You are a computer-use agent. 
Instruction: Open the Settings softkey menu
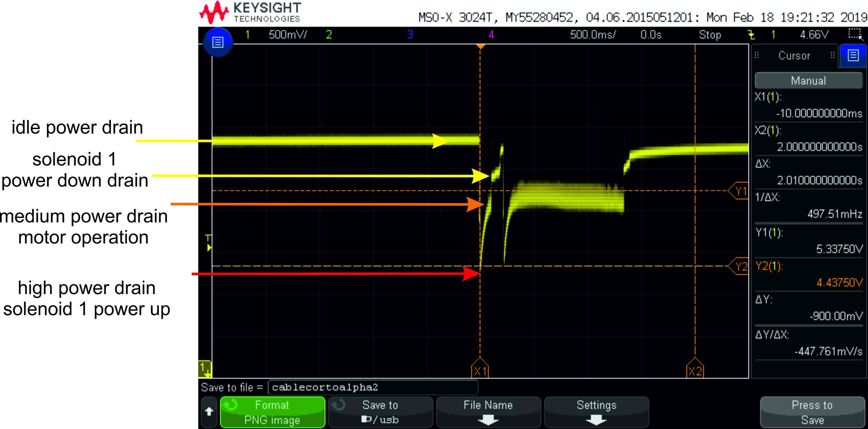[x=596, y=412]
